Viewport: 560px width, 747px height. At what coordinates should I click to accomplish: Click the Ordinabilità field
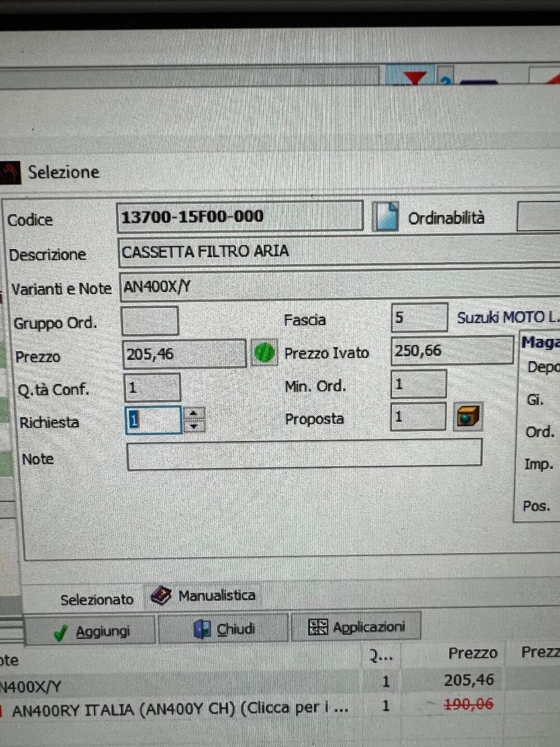538,217
